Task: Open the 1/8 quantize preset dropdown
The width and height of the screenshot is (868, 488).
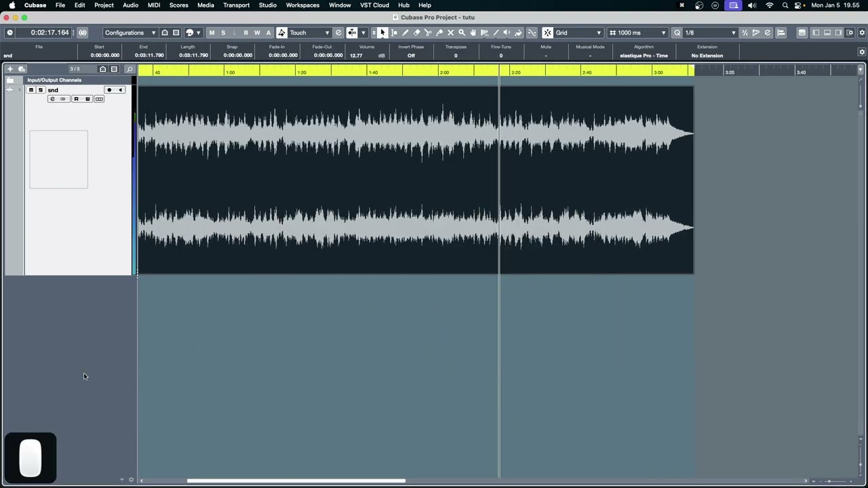Action: (x=710, y=33)
